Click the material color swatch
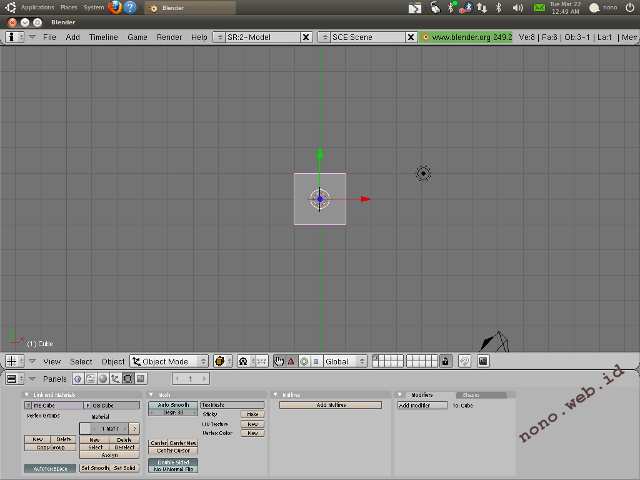This screenshot has height=480, width=640. pos(85,428)
